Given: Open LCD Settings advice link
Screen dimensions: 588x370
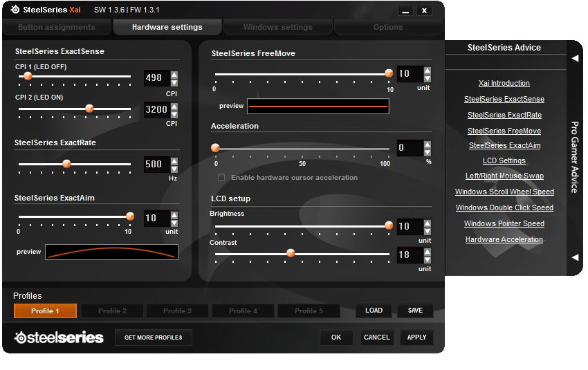Looking at the screenshot, I should (x=504, y=160).
